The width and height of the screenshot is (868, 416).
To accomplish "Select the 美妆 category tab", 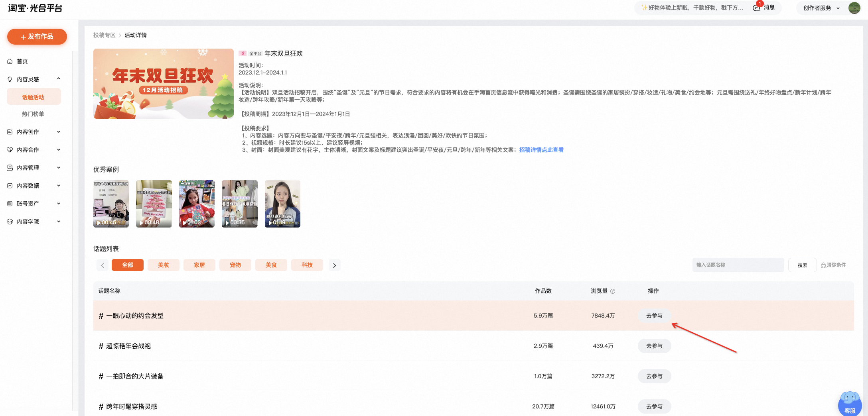I will tap(164, 265).
